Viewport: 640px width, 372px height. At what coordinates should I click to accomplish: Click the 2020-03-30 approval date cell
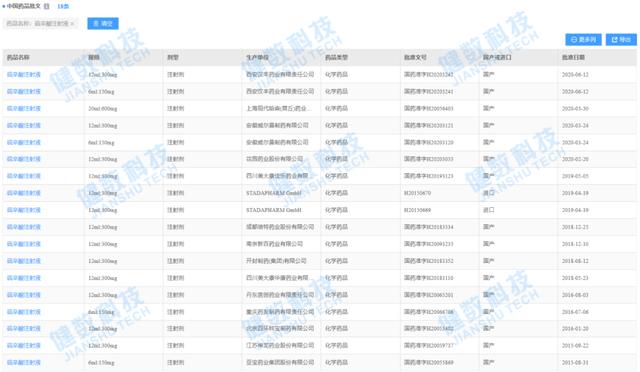click(x=575, y=109)
